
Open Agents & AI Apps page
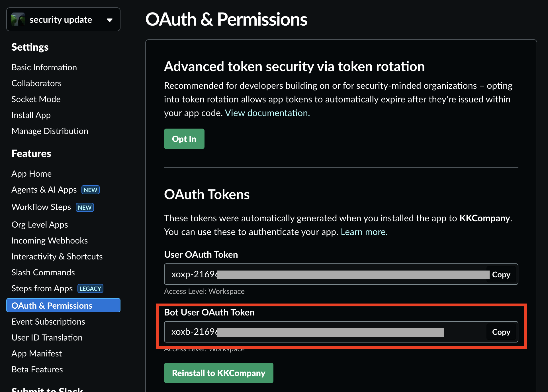44,189
